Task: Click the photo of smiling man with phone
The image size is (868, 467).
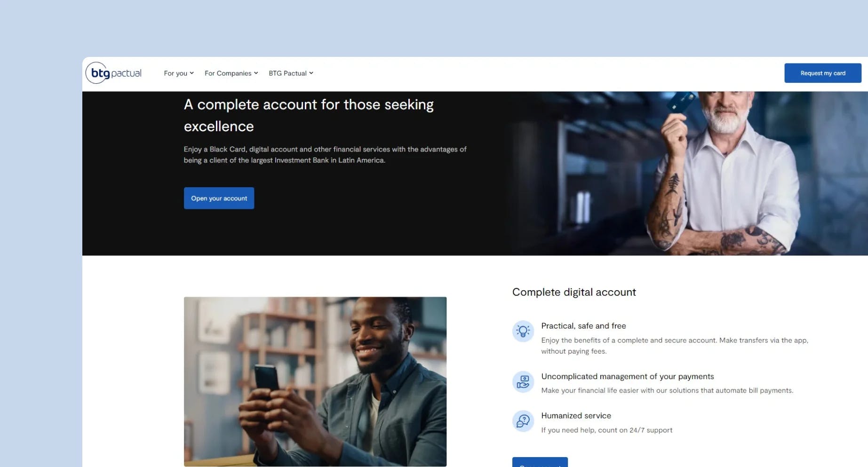Action: click(x=315, y=381)
